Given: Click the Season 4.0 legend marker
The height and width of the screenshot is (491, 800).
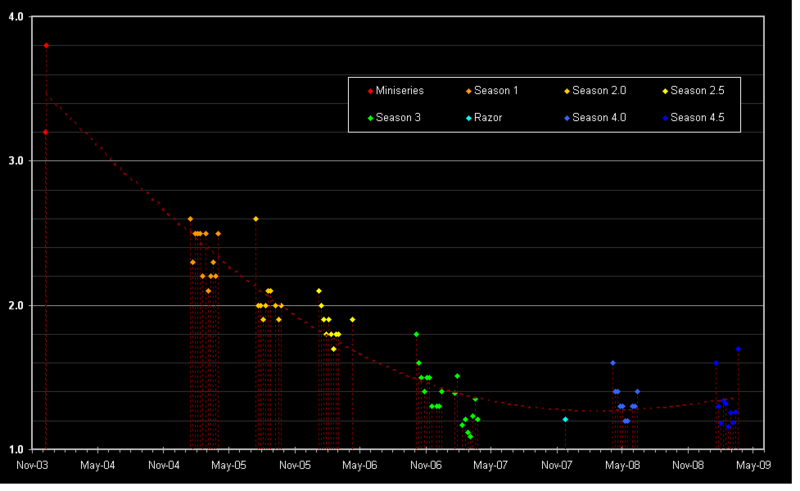Looking at the screenshot, I should point(567,118).
